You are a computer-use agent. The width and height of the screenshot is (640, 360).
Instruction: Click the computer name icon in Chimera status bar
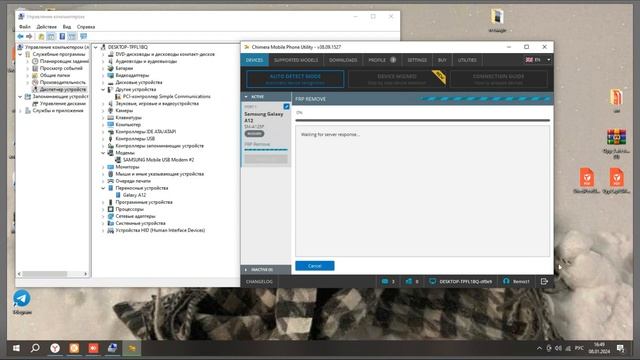[433, 281]
